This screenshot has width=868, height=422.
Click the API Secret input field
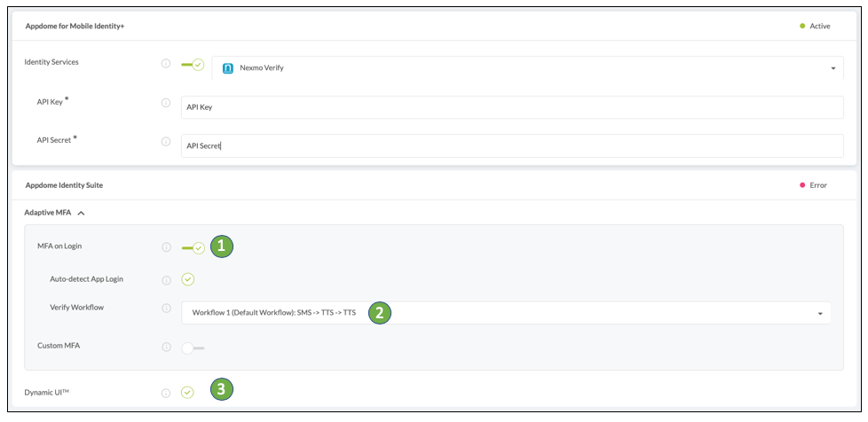tap(512, 145)
